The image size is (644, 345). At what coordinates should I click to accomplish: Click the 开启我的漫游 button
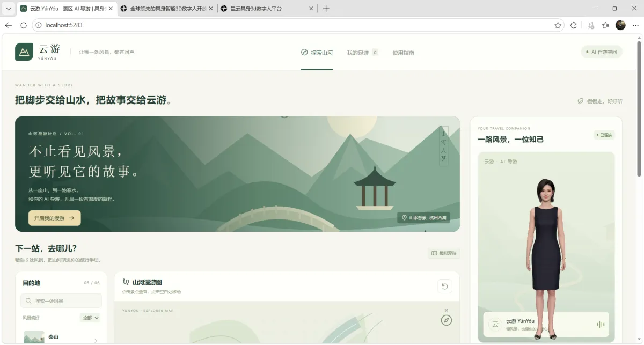(55, 218)
